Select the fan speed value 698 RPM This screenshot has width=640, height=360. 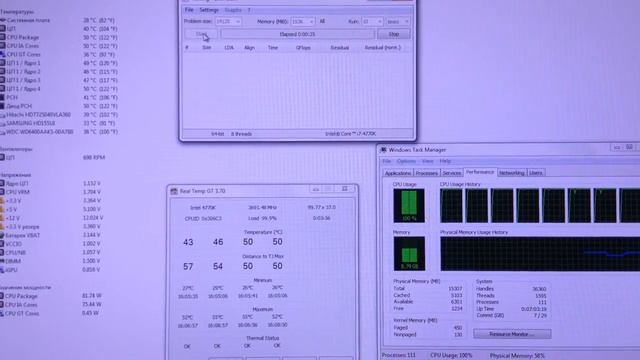pos(94,157)
